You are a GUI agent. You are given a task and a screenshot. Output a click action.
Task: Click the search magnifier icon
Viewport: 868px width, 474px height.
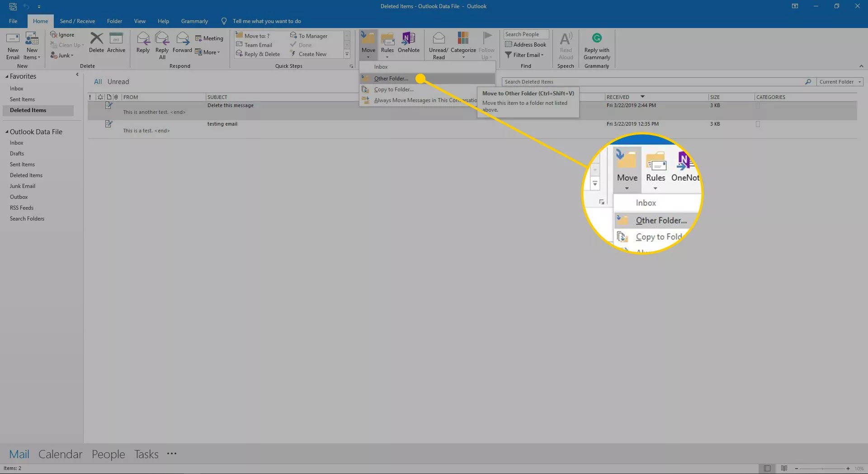coord(808,82)
